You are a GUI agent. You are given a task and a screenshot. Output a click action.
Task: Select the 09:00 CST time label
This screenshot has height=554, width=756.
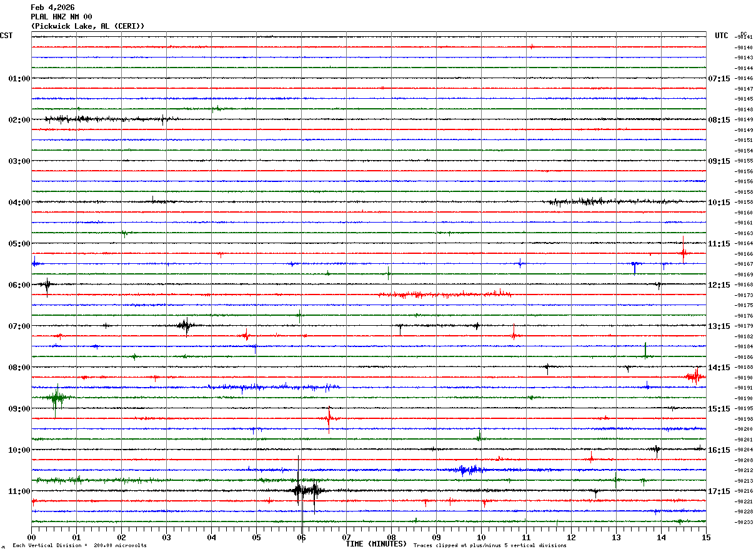(19, 409)
